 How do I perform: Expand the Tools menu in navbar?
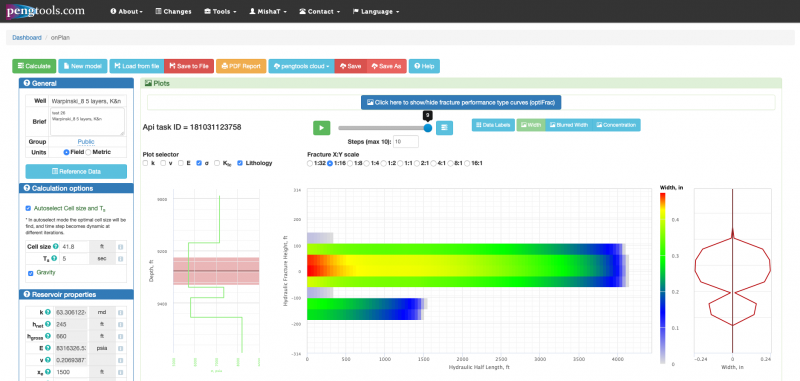[220, 11]
